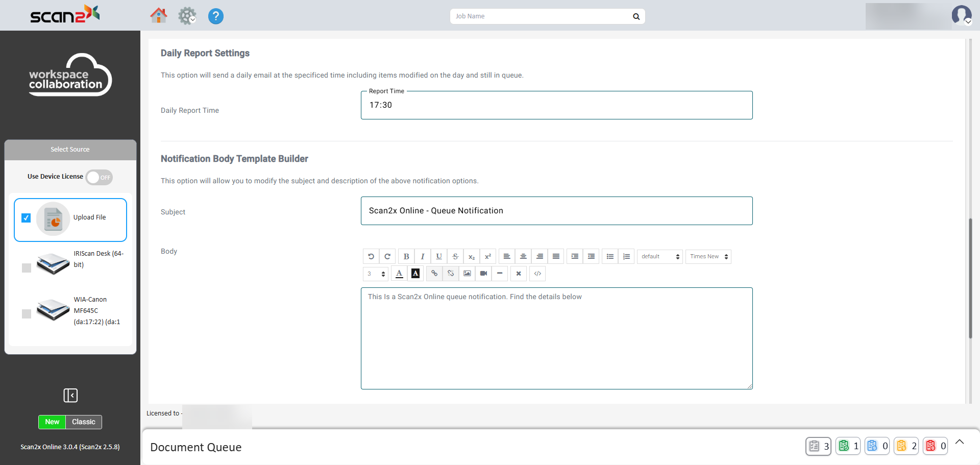Click the home icon in the top bar

[158, 16]
